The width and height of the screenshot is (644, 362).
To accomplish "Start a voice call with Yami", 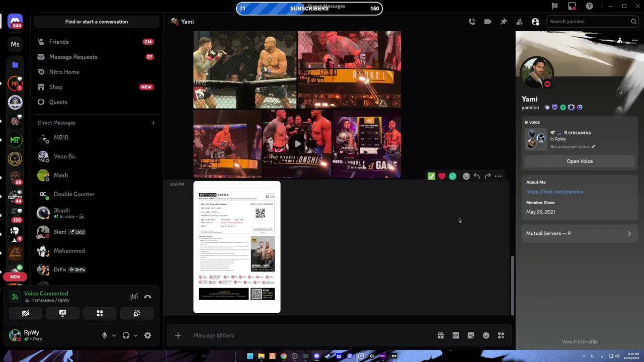I will (x=472, y=22).
